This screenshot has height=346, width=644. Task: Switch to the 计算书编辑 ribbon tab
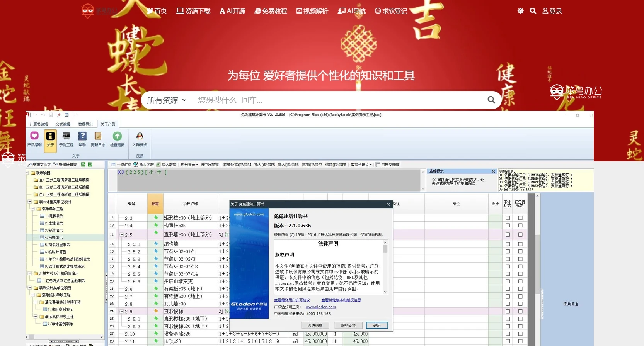click(x=39, y=124)
